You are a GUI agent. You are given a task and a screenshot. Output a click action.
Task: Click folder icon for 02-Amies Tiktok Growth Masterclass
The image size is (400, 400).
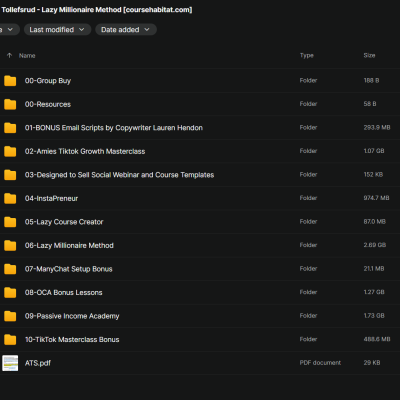click(x=10, y=151)
